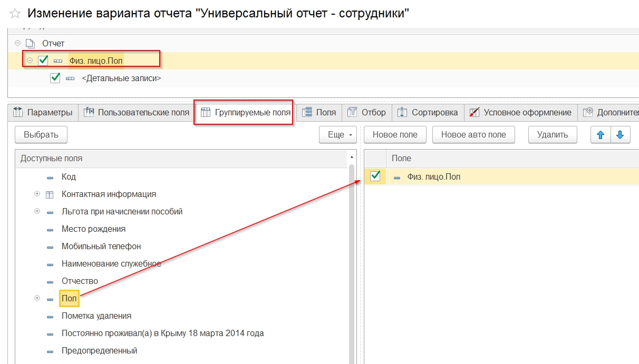Click the Контактная информация table icon
The width and height of the screenshot is (639, 364).
point(50,194)
